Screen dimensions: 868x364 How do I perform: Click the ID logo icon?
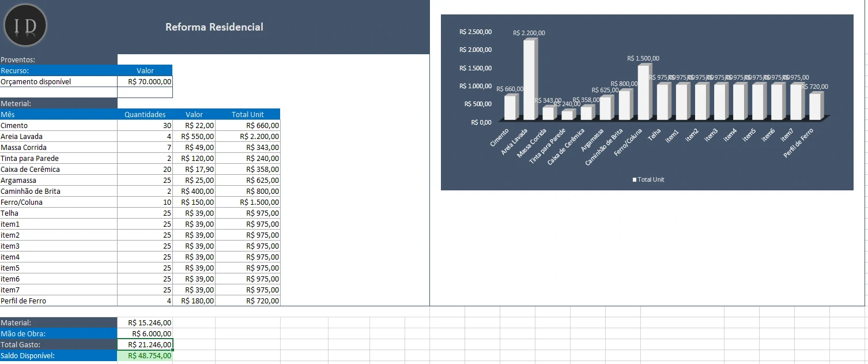[25, 25]
